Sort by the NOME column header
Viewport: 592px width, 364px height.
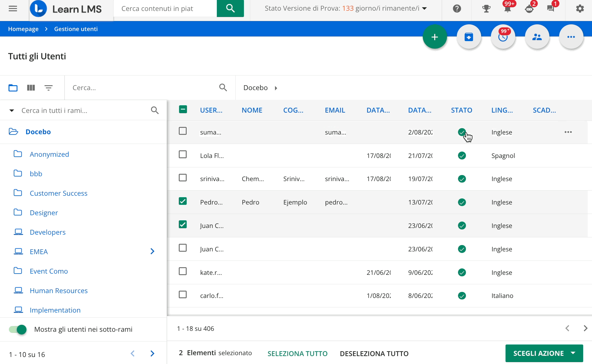(252, 110)
